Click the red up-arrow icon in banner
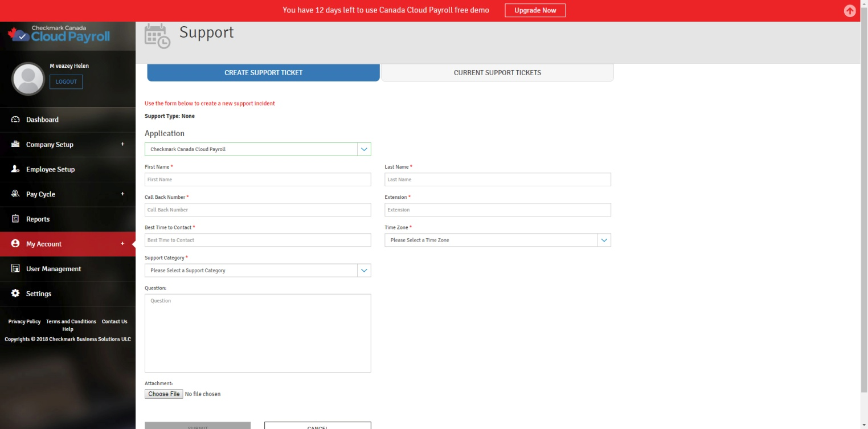Image resolution: width=868 pixels, height=429 pixels. [x=850, y=11]
